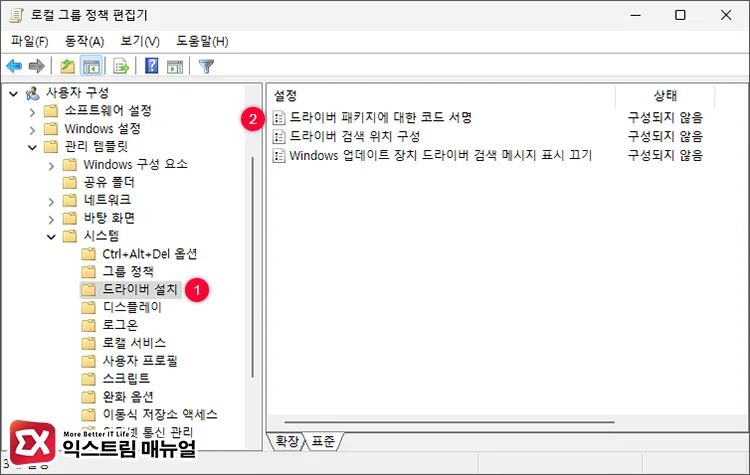Click the app icon in title bar
The width and height of the screenshot is (750, 475).
[x=16, y=15]
